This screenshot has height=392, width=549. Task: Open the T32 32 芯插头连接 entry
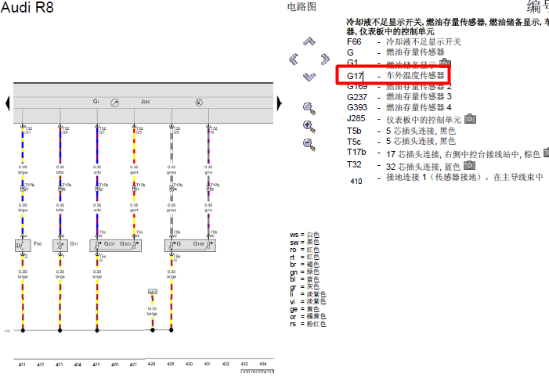click(x=403, y=165)
